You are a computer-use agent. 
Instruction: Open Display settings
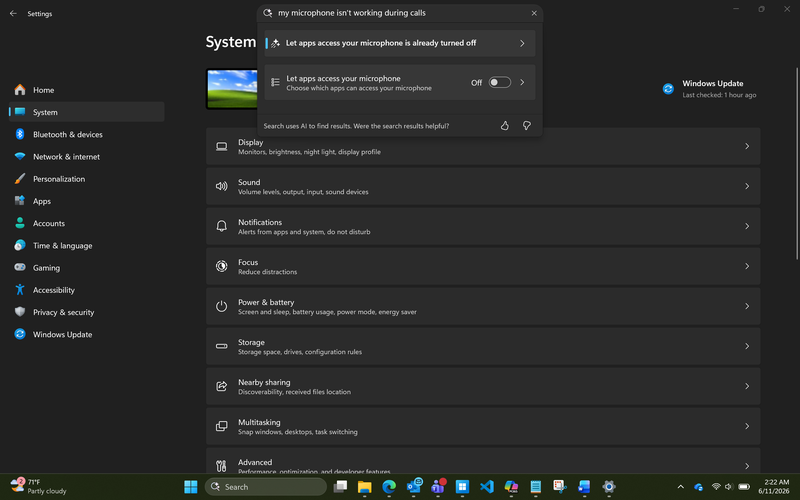pos(483,146)
